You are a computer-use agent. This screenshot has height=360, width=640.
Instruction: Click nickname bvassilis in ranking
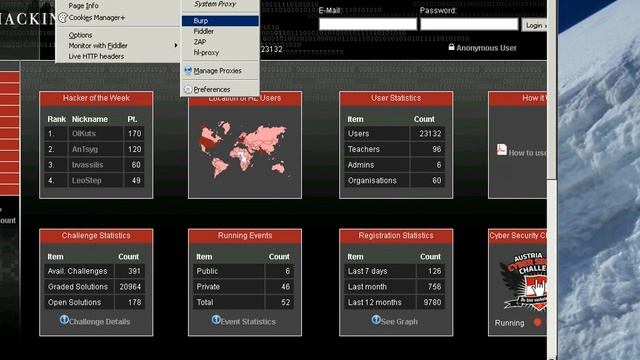[x=87, y=165]
